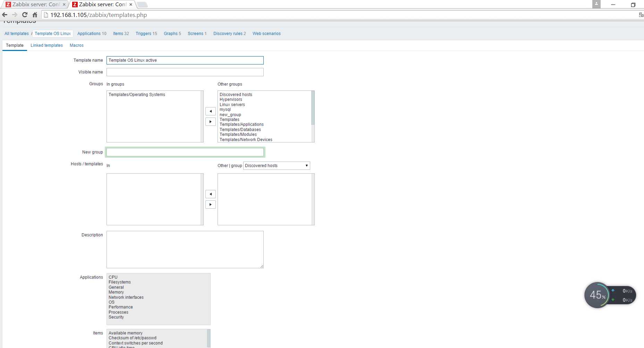Viewport: 644px width, 348px height.
Task: Reload the page with the refresh icon
Action: 25,15
